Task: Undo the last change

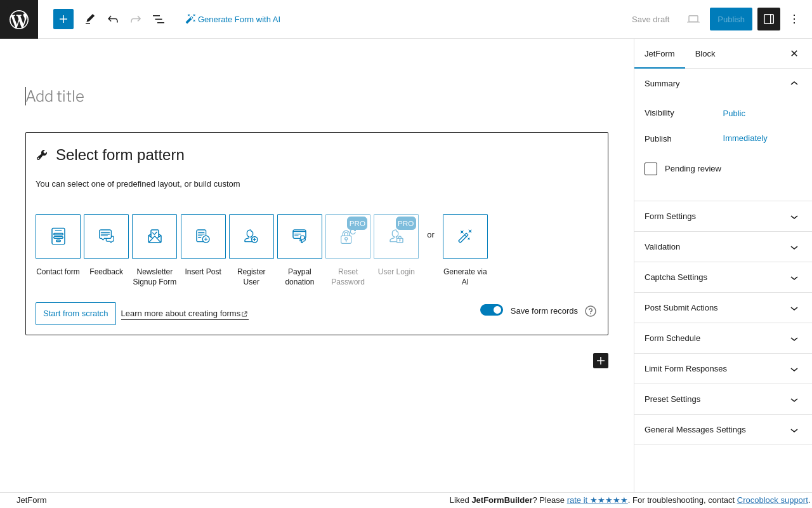Action: point(113,19)
